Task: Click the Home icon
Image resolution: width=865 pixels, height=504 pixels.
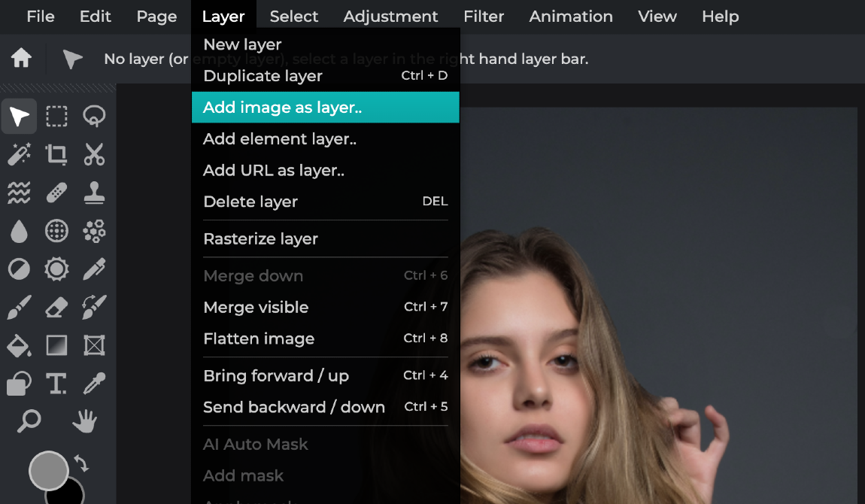Action: (x=21, y=58)
